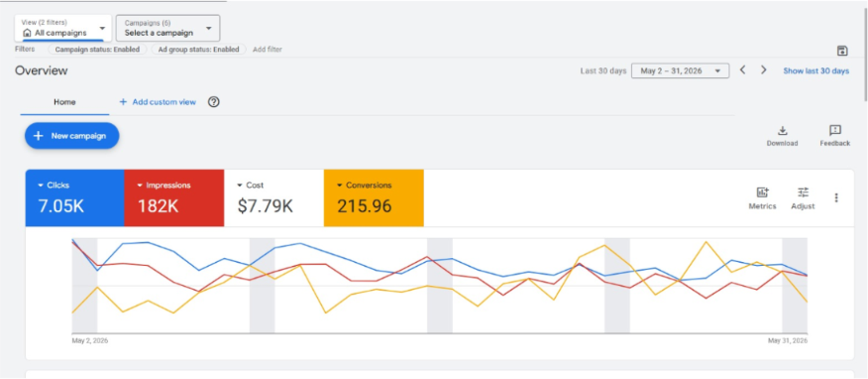868x379 pixels.
Task: Select the Home tab
Action: (x=64, y=102)
